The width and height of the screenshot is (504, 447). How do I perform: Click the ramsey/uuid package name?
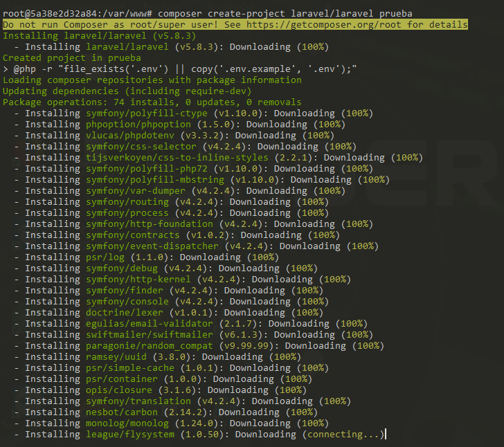(116, 357)
